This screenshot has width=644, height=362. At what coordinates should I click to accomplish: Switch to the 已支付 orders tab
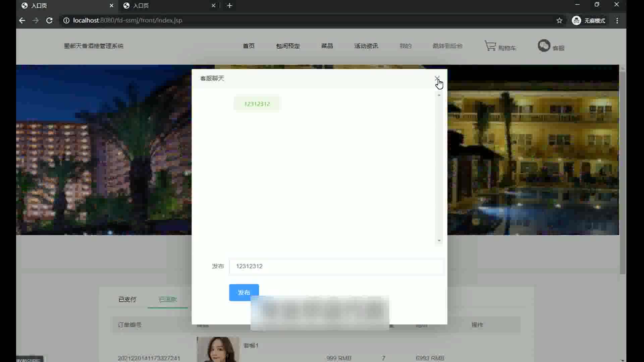(x=127, y=299)
